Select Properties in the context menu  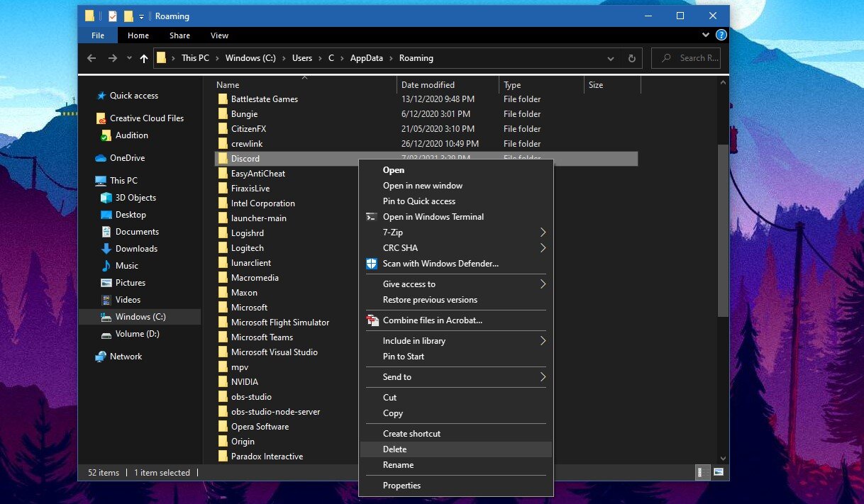pos(401,486)
